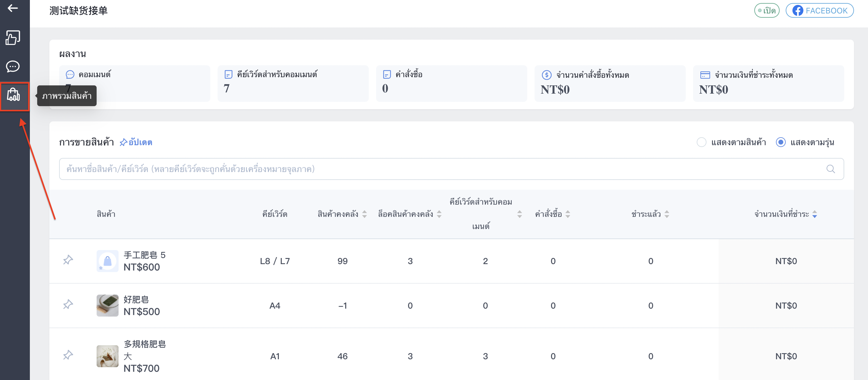This screenshot has width=868, height=380.
Task: Click the FACEBOOK button
Action: pyautogui.click(x=820, y=10)
